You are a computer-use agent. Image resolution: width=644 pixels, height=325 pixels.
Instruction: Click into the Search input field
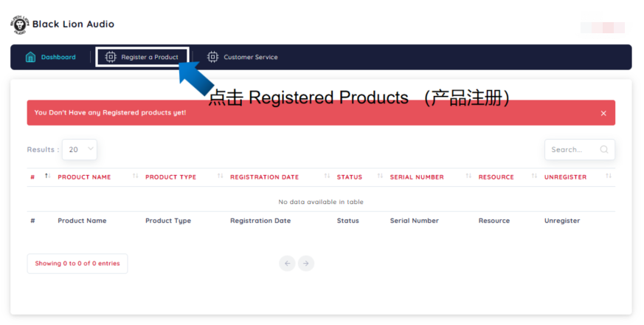click(572, 150)
